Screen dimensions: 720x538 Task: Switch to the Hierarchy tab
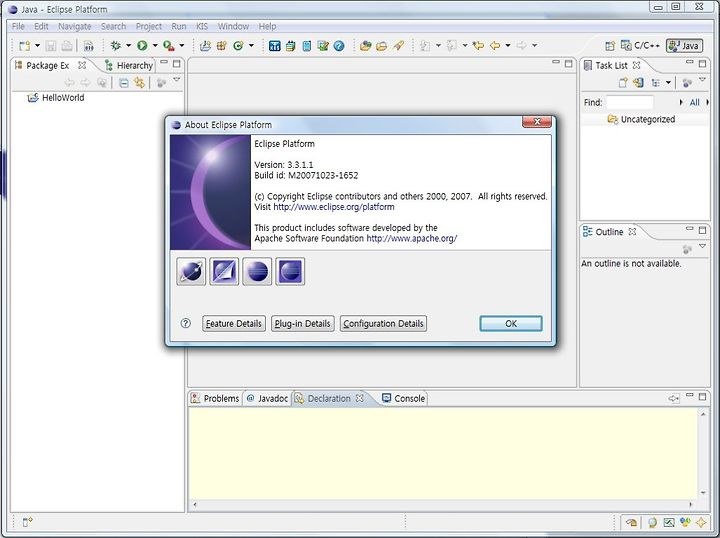click(x=129, y=65)
